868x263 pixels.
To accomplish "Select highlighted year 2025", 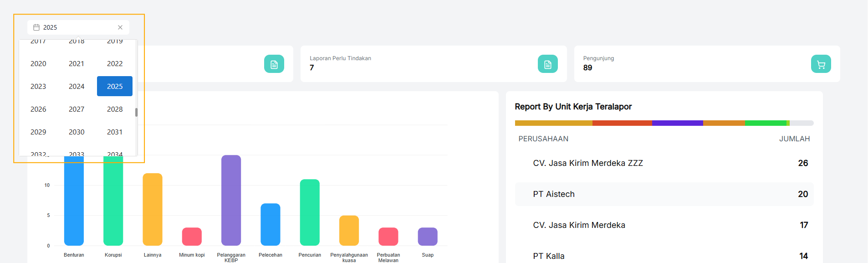I will (x=115, y=87).
